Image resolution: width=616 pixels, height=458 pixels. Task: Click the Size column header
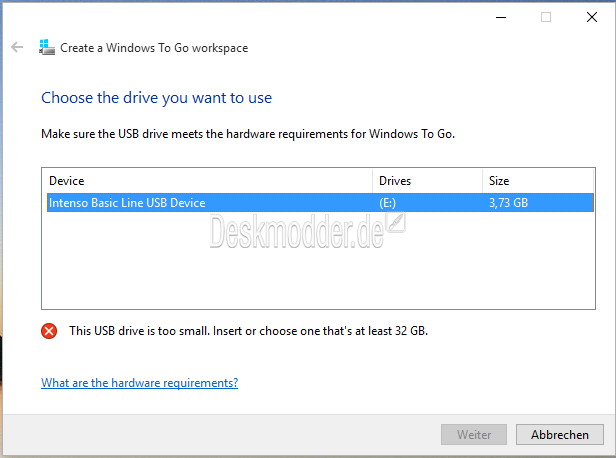538,181
